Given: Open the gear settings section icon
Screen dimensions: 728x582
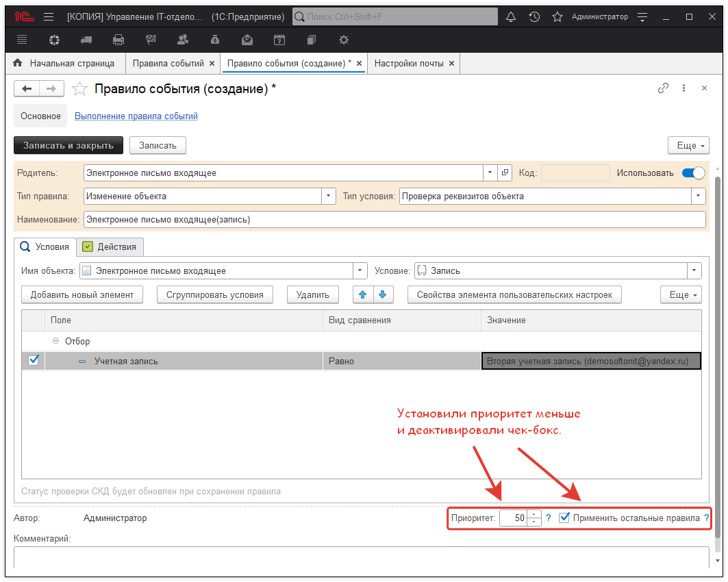Looking at the screenshot, I should (x=344, y=40).
